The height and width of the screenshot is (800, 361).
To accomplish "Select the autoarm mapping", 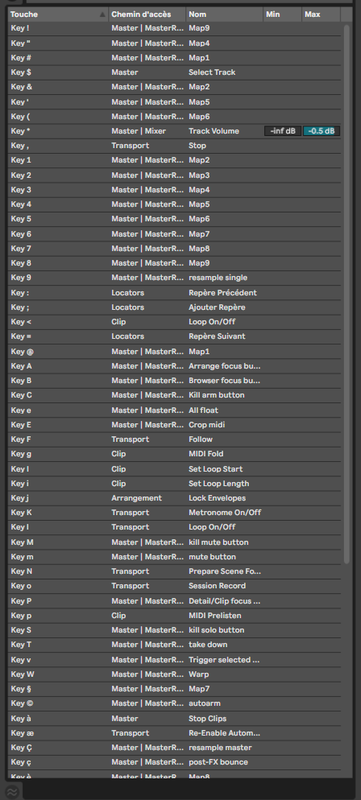I will [204, 704].
